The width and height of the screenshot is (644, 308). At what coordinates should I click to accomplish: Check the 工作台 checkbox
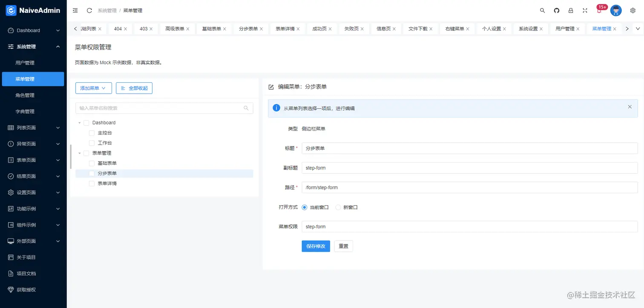(x=92, y=143)
